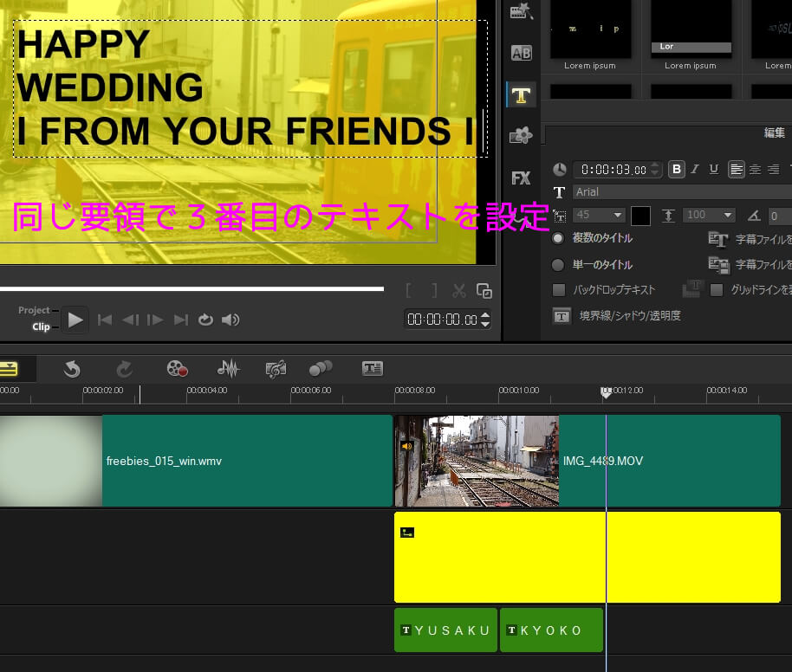
Task: Click the preview scrubber bar
Action: [192, 288]
